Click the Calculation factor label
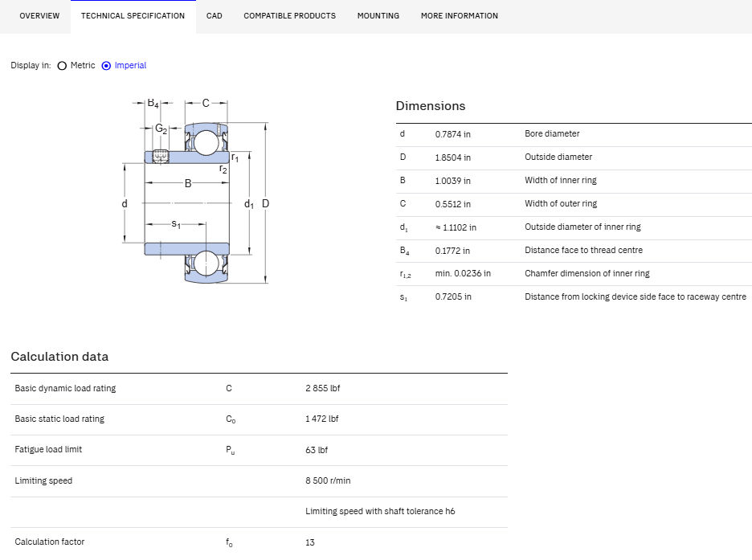Viewport: 752px width, 560px height. (x=49, y=542)
